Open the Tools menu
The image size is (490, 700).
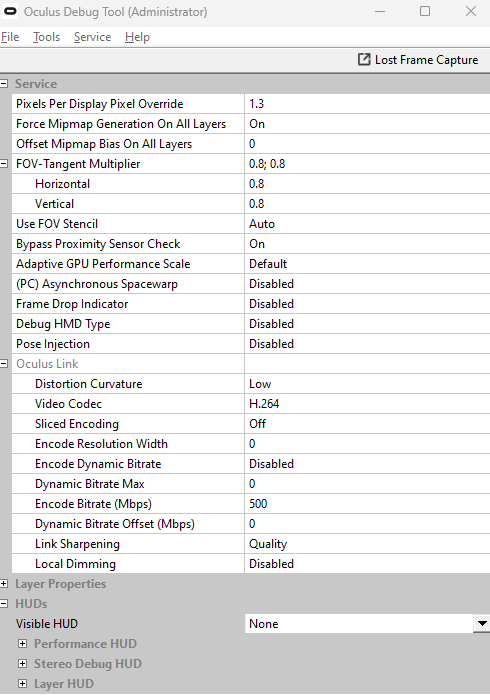[46, 37]
